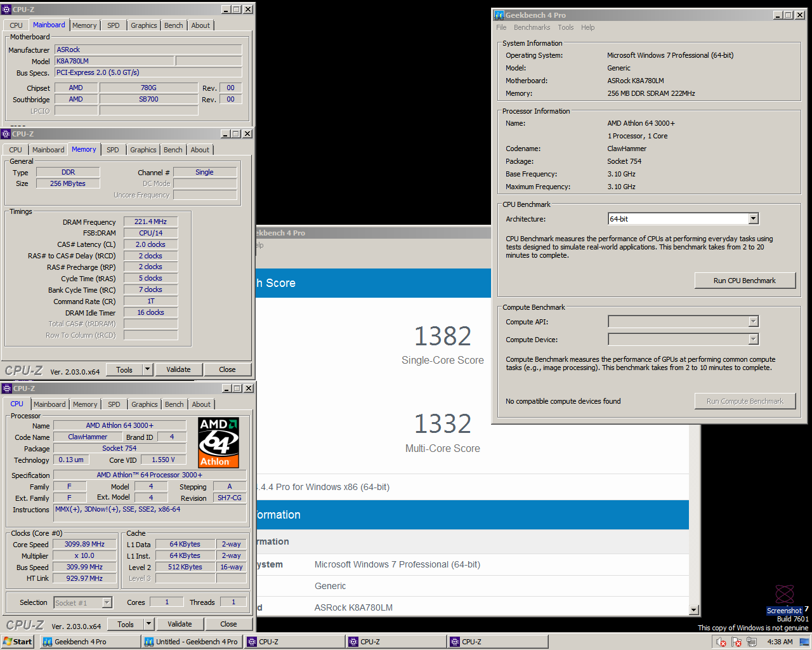Click the FSB:DRAM value CPU/14

[x=150, y=233]
